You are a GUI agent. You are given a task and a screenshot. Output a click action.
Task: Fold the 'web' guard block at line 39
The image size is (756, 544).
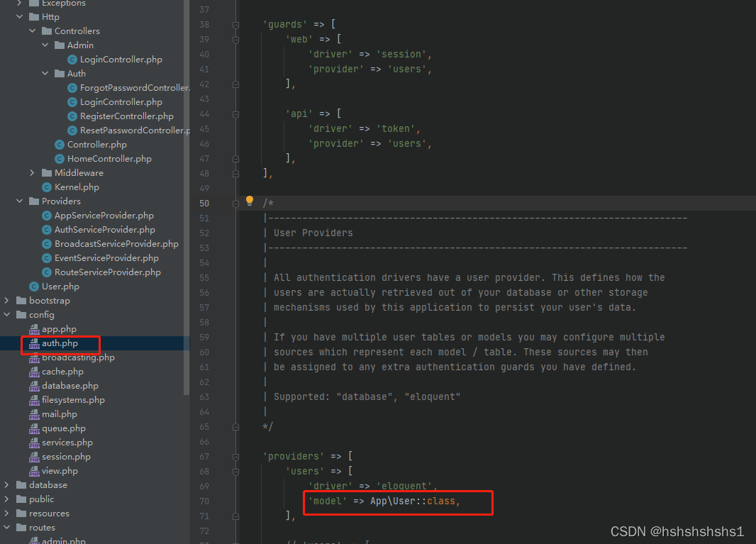click(235, 40)
